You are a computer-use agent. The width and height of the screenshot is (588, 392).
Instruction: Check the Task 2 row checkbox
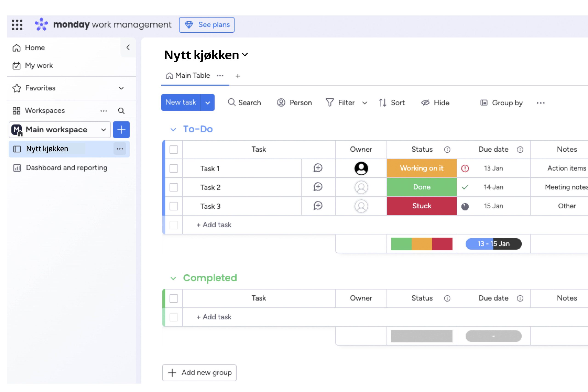[174, 187]
